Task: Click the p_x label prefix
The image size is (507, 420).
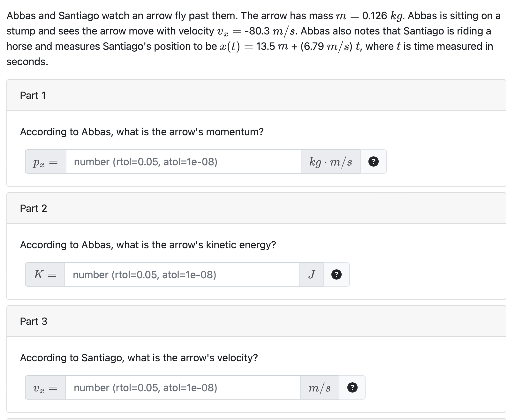Action: (x=45, y=162)
